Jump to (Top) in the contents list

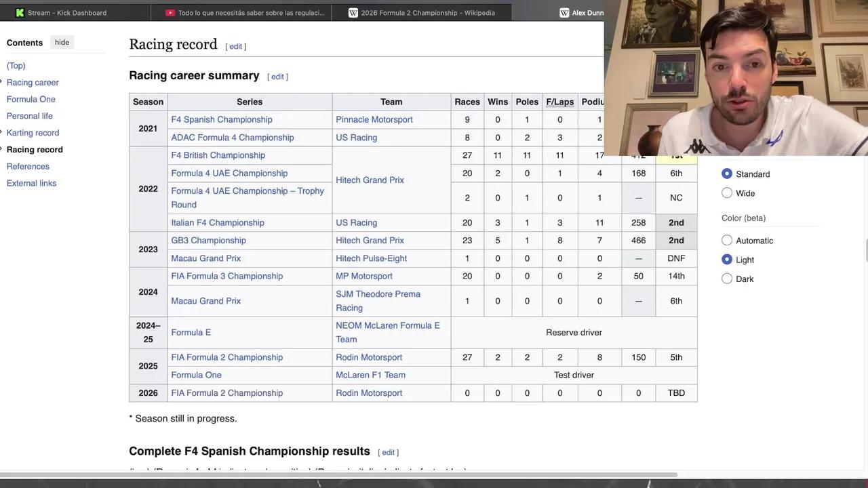tap(16, 66)
